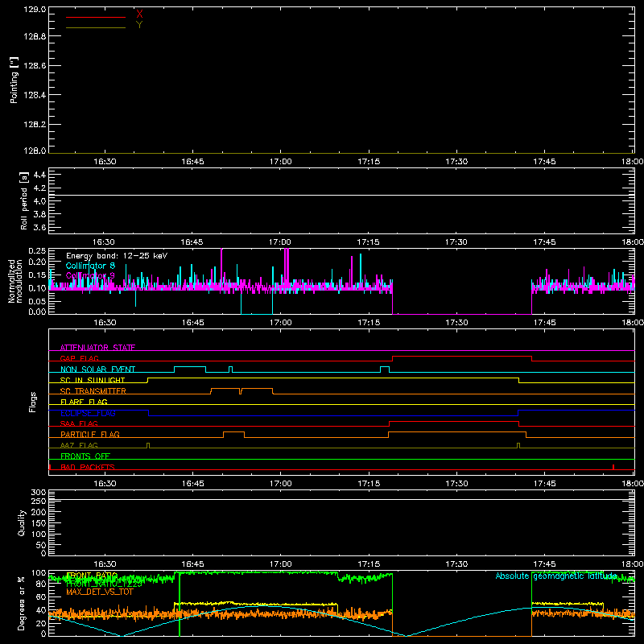Screen dimensions: 644x644
Task: Select the Collimator 8 legend entry
Action: coord(90,266)
